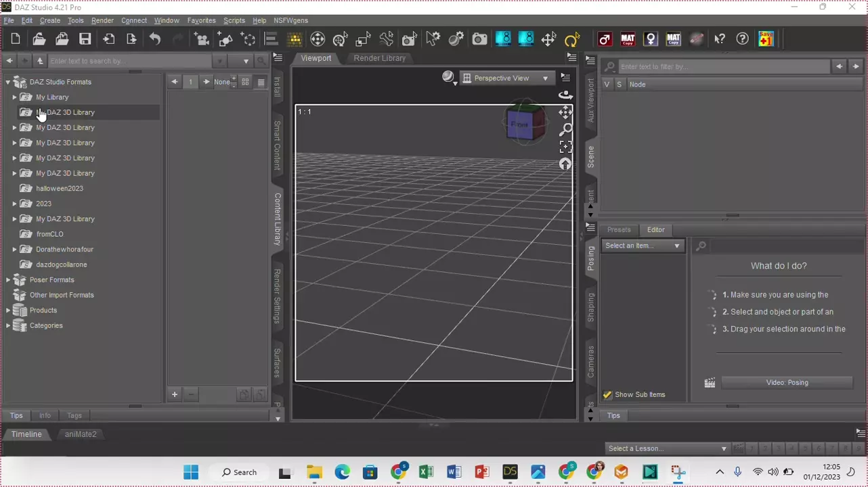Toggle the Show Sub Items checkbox

pyautogui.click(x=607, y=394)
